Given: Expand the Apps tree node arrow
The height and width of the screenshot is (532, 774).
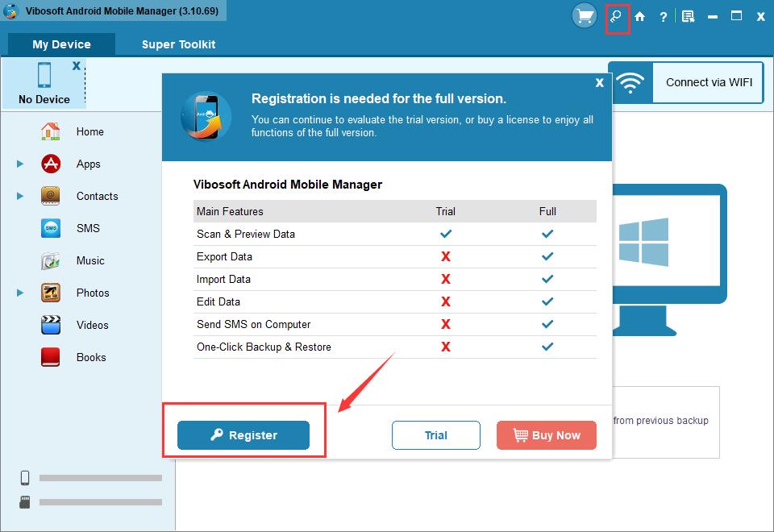Looking at the screenshot, I should tap(19, 164).
